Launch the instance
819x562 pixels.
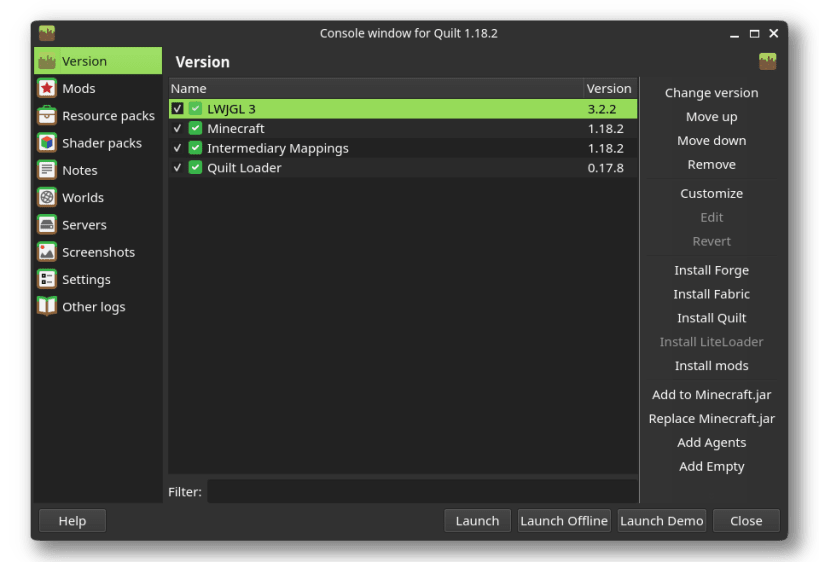477,521
